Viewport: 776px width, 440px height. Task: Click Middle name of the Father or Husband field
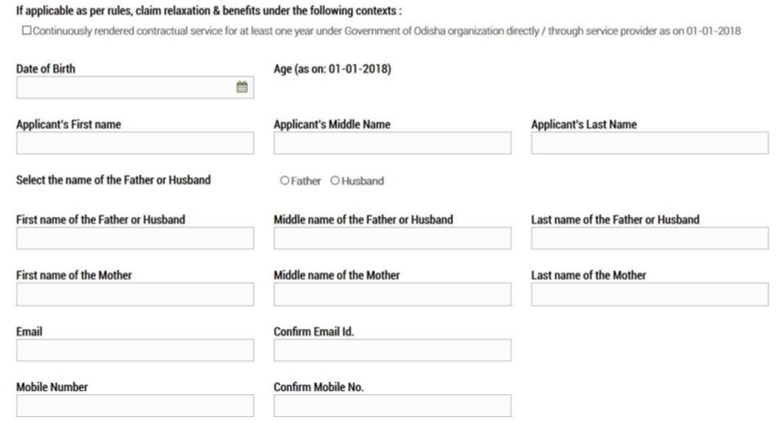point(392,238)
